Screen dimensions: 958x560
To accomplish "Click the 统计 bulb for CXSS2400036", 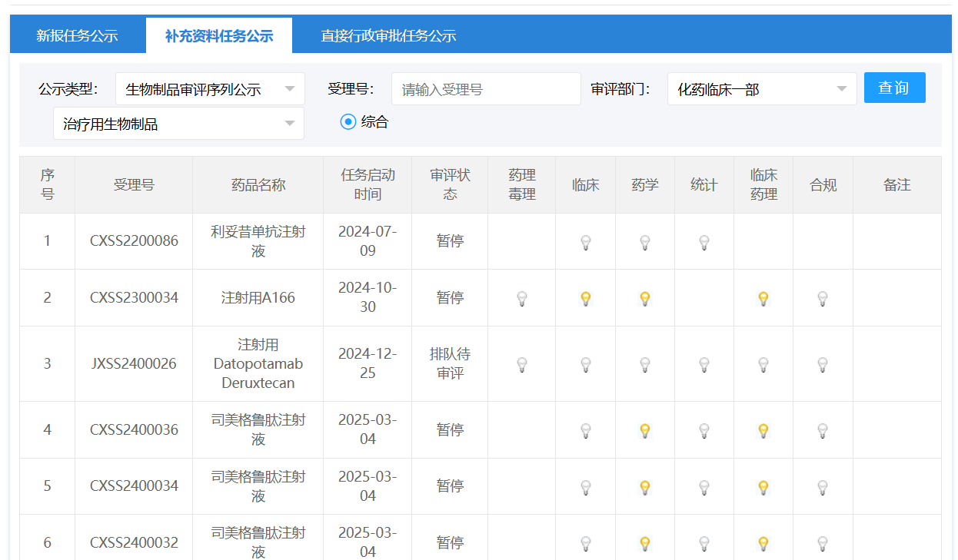I will click(x=704, y=431).
